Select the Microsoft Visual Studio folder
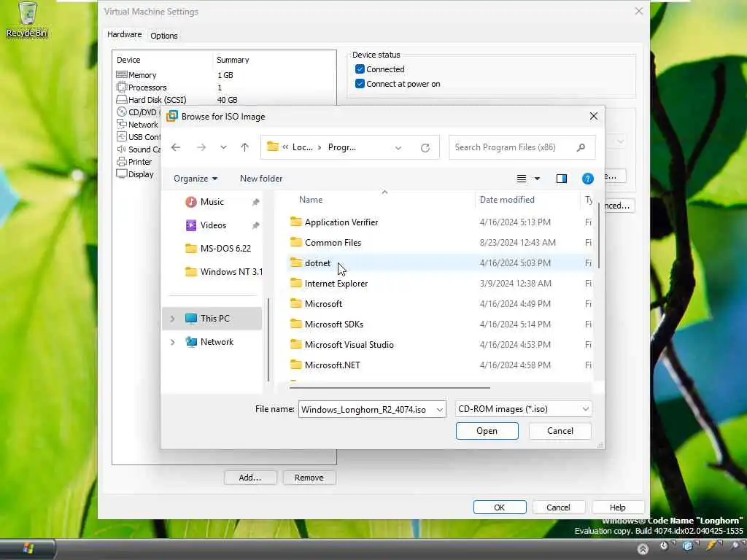 [x=349, y=345]
